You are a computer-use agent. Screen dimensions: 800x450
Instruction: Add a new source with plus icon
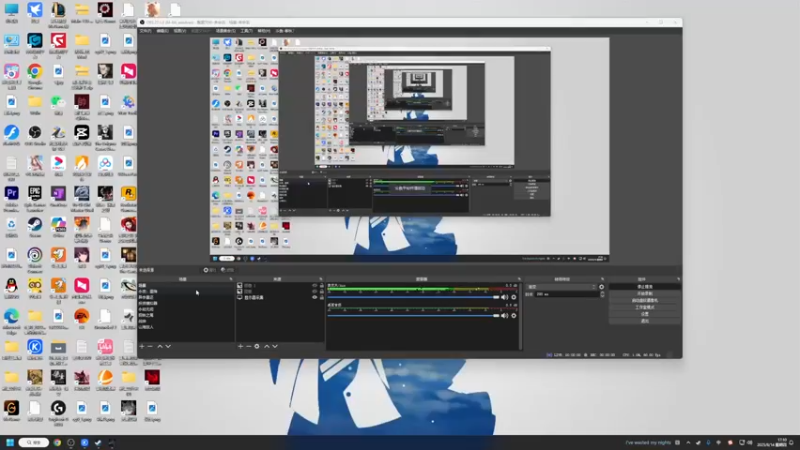click(240, 346)
